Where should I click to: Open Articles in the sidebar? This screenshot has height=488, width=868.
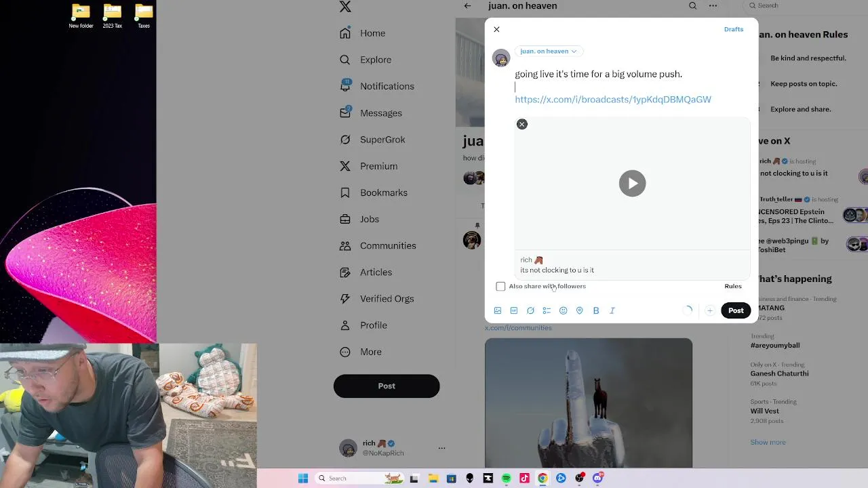[366, 272]
